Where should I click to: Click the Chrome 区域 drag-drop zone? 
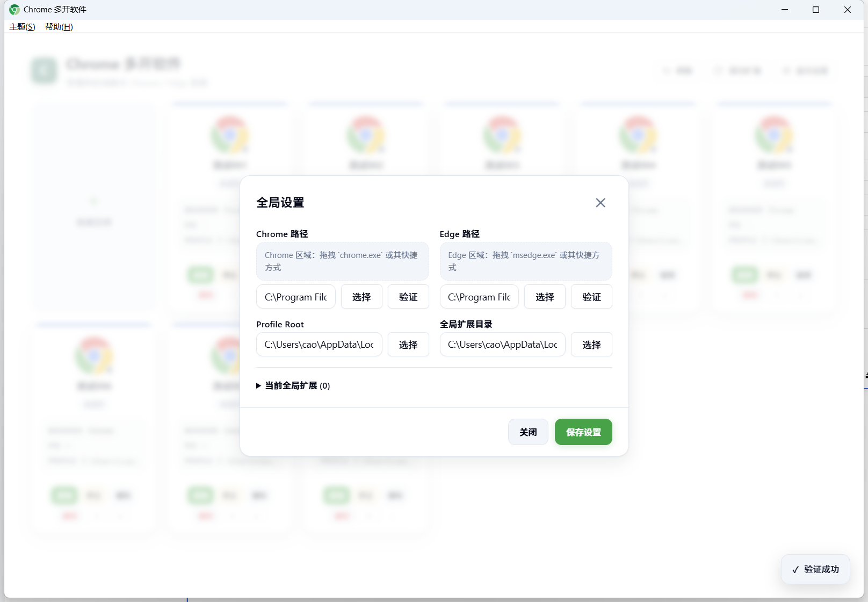coord(342,261)
